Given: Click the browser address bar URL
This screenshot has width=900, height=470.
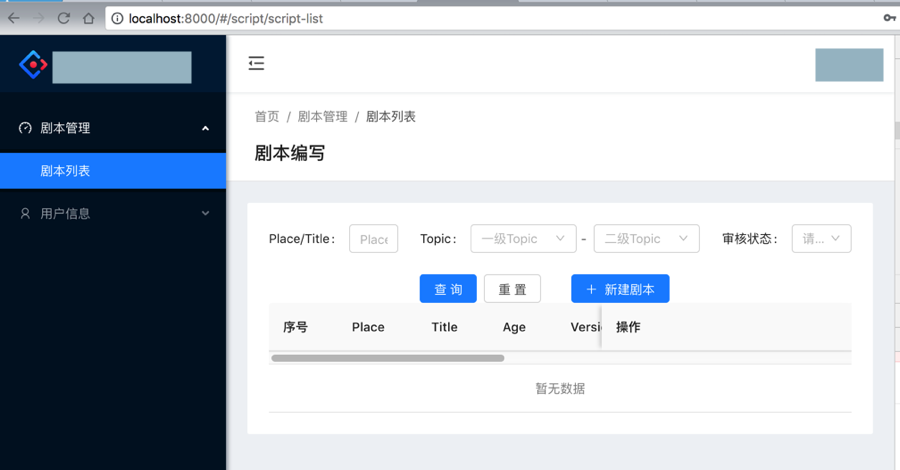Looking at the screenshot, I should 226,18.
